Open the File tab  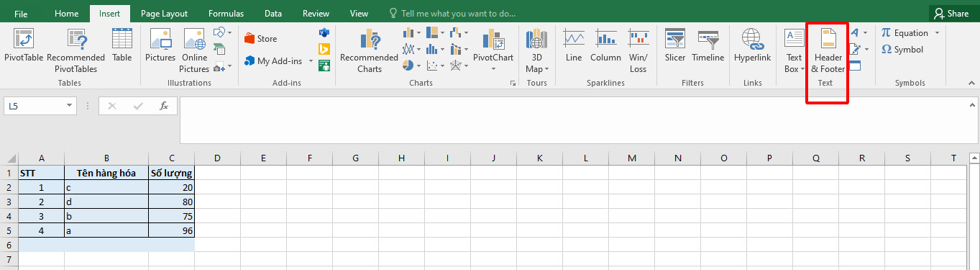click(x=22, y=14)
